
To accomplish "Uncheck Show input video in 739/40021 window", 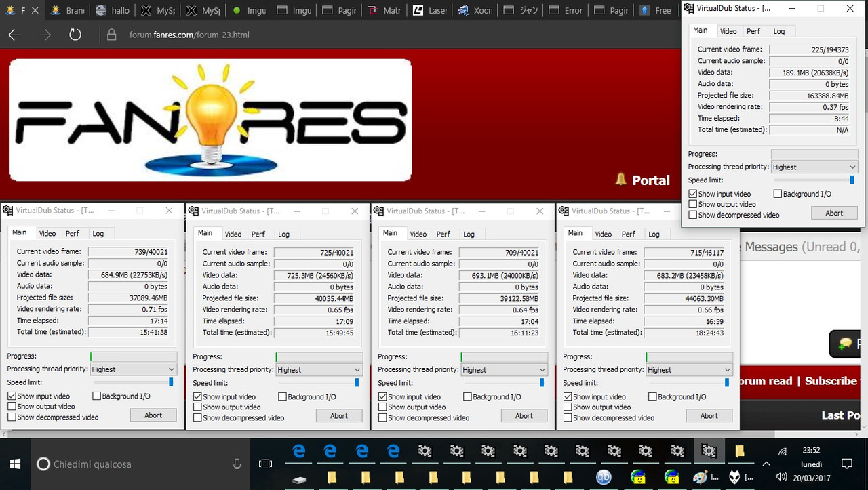I will pos(12,396).
